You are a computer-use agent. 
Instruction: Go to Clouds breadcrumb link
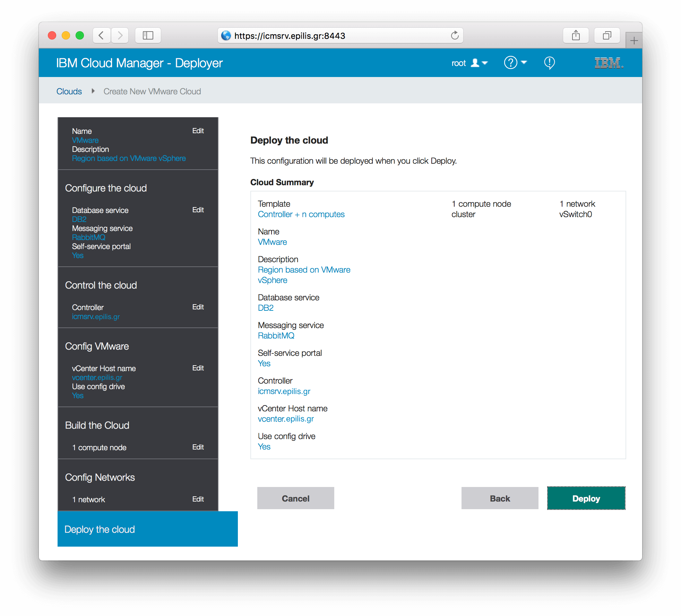click(x=69, y=91)
